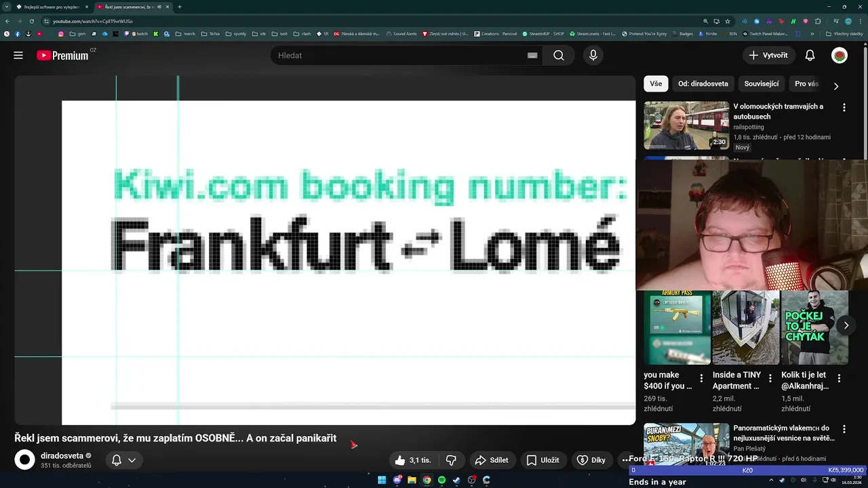The image size is (868, 488).
Task: Select the Pro vás chip
Action: click(x=807, y=84)
